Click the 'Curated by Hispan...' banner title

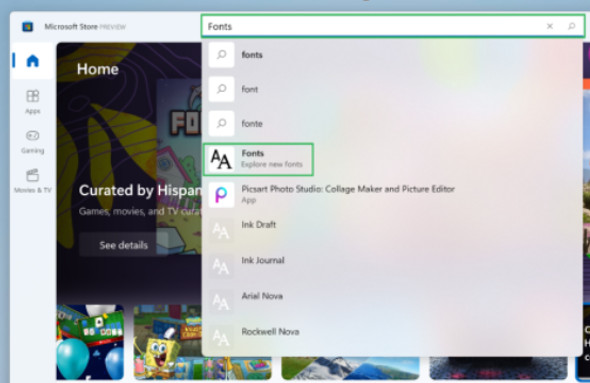tap(140, 190)
